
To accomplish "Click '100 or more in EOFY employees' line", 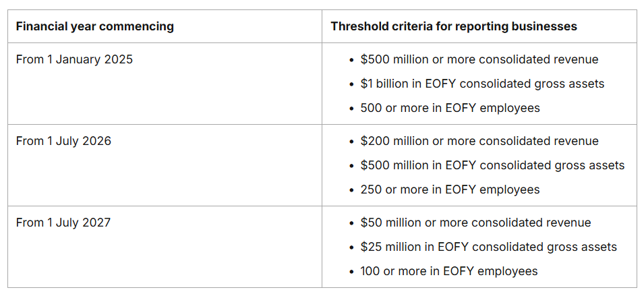I will click(449, 271).
